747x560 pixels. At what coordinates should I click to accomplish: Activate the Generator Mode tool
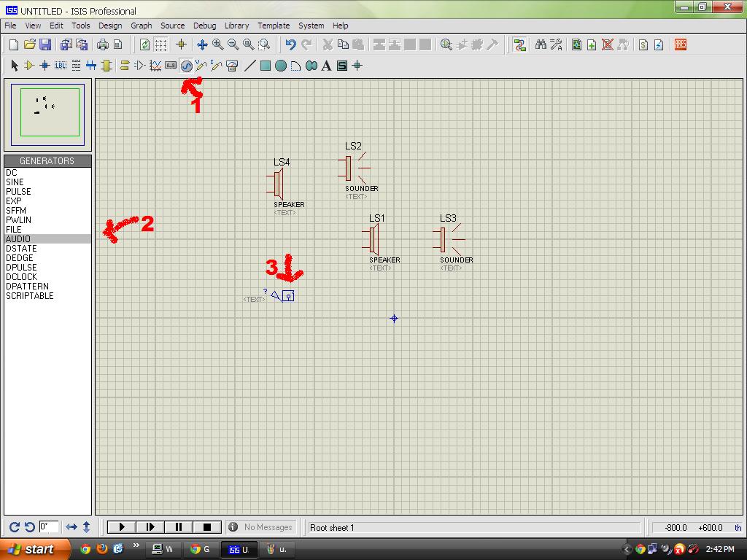tap(186, 66)
